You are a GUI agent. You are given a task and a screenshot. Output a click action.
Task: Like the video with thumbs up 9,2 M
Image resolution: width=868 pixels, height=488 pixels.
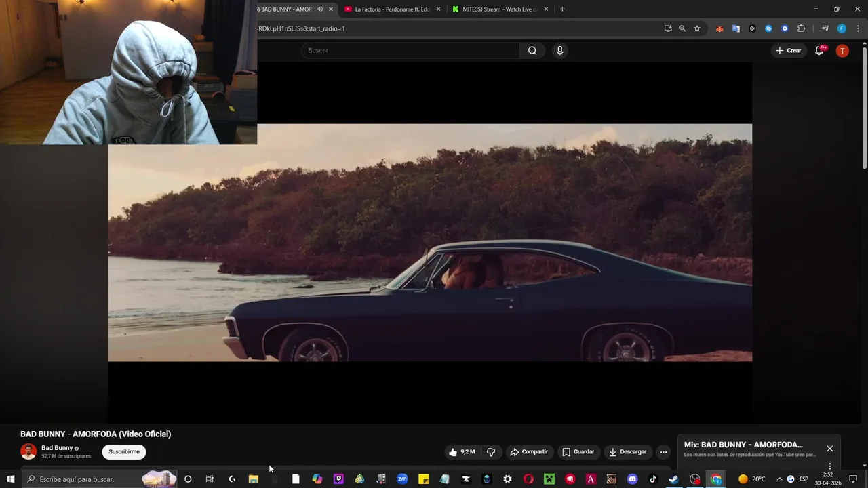tap(461, 451)
